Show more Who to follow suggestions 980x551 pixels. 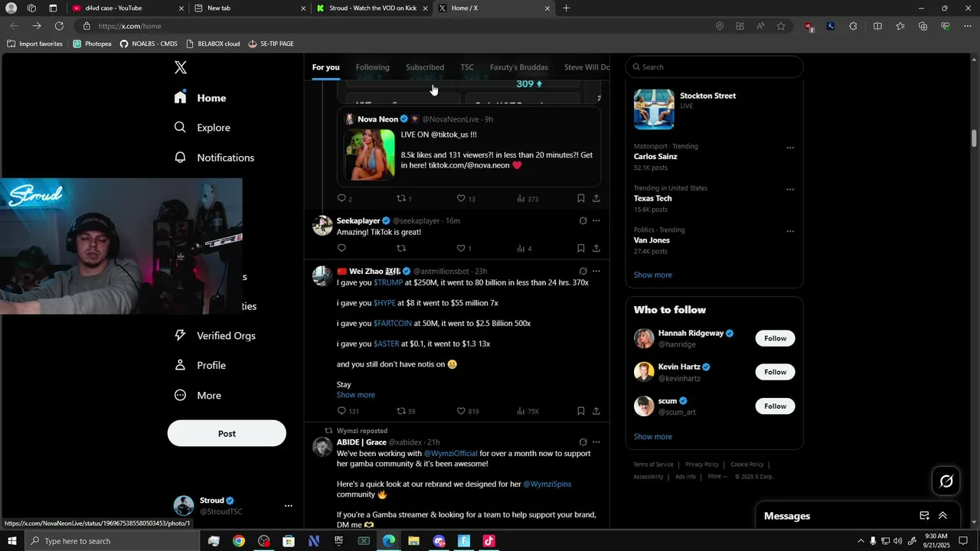coord(653,437)
